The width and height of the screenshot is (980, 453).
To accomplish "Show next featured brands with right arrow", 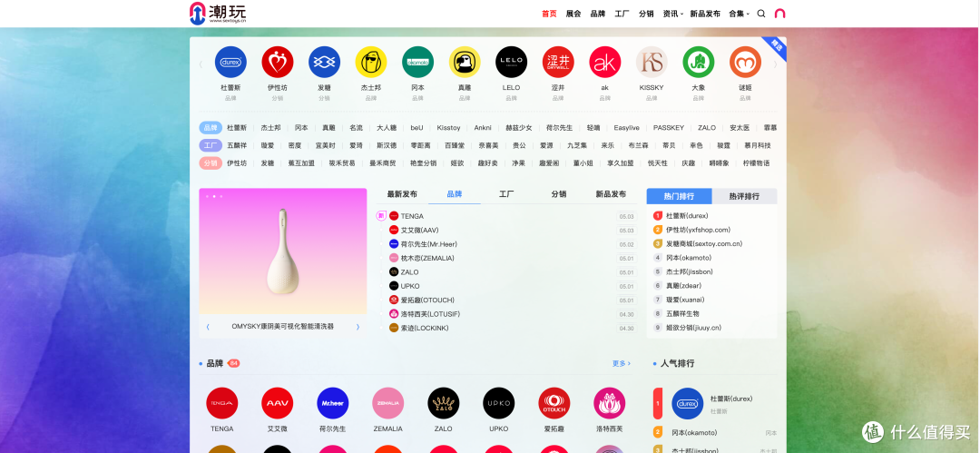I will (776, 64).
